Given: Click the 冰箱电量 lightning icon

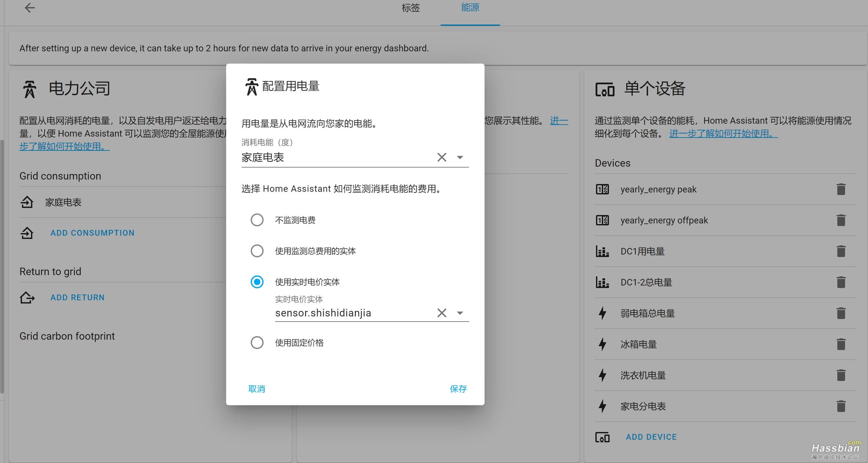Looking at the screenshot, I should (602, 344).
